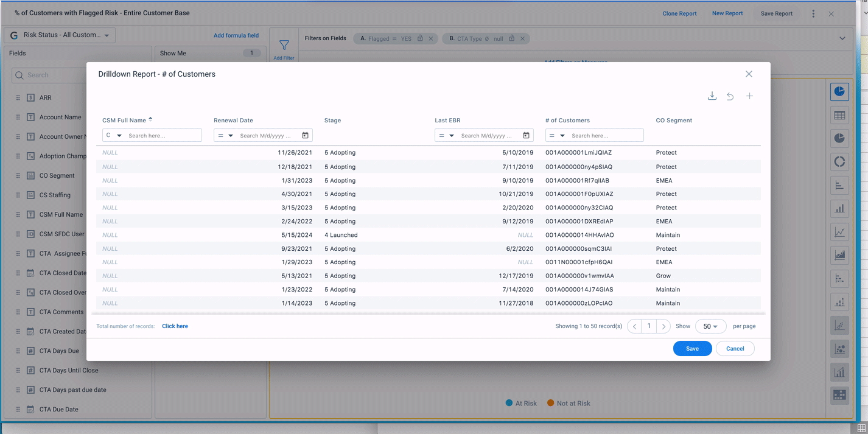Viewport: 868px width, 434px height.
Task: Sort by CSM Full Name column
Action: (124, 121)
